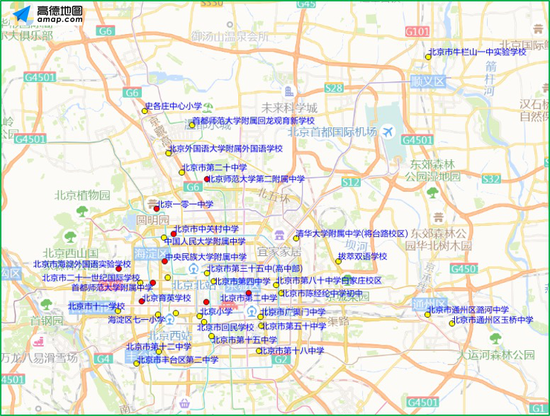
Task: Click the 海淀区 district label
Action: [152, 254]
